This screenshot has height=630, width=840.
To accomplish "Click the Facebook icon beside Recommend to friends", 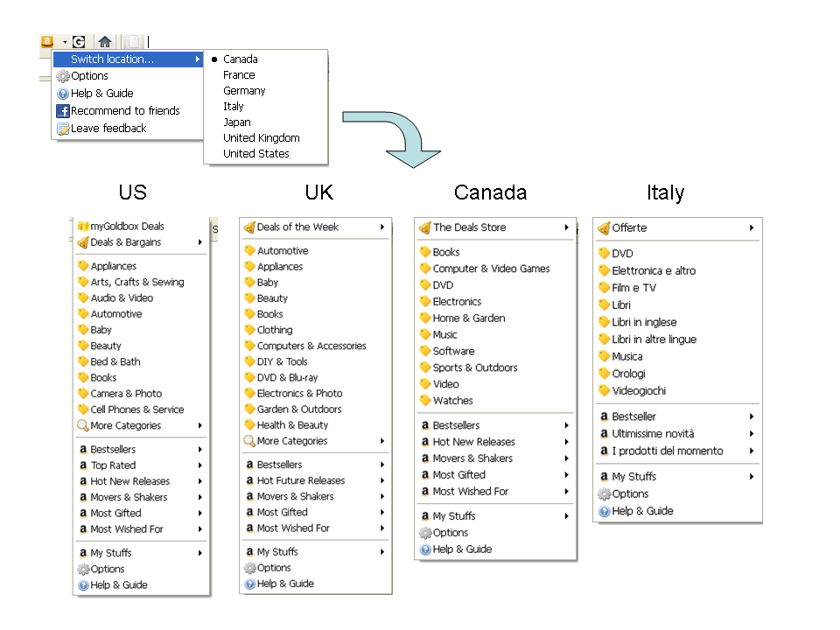I will tap(63, 111).
